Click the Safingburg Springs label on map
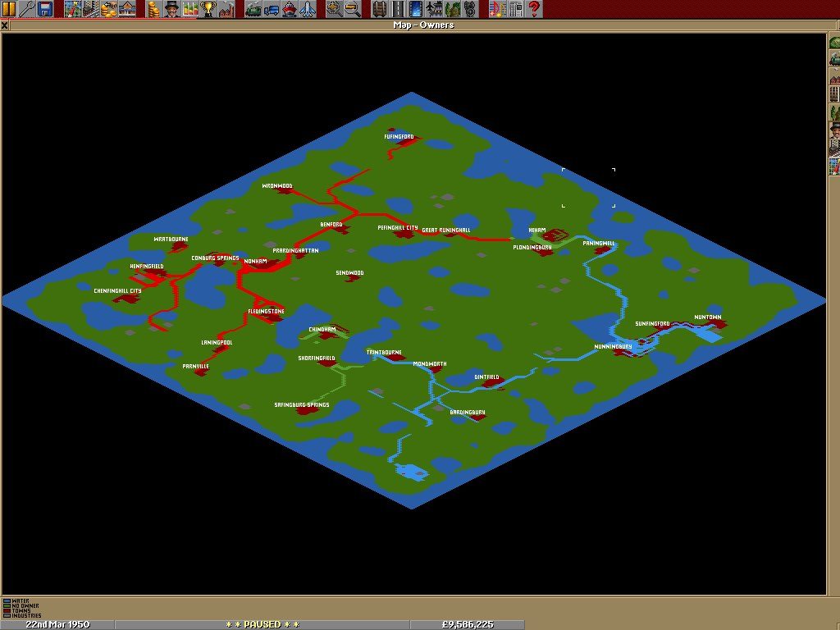 (302, 405)
